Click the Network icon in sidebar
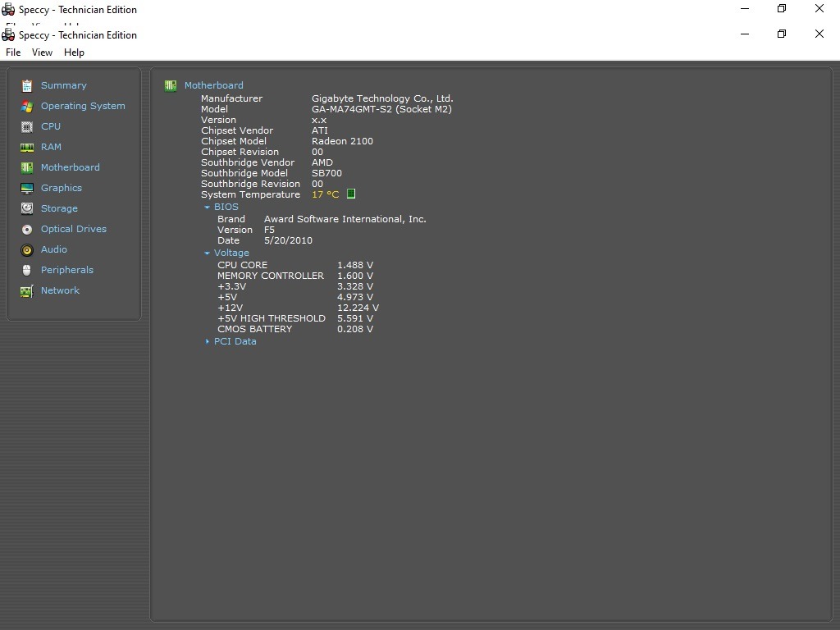840x630 pixels. pos(27,290)
